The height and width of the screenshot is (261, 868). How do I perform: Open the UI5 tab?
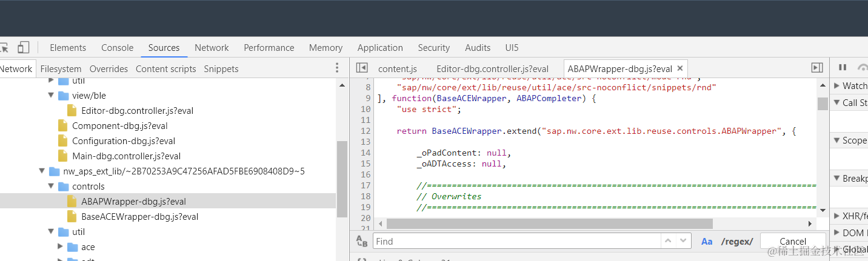tap(512, 47)
